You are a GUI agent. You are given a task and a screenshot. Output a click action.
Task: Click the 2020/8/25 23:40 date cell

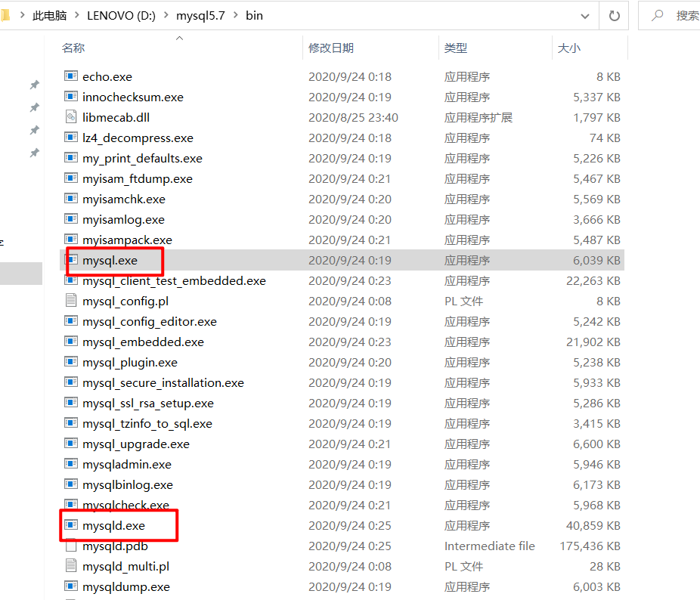click(353, 117)
